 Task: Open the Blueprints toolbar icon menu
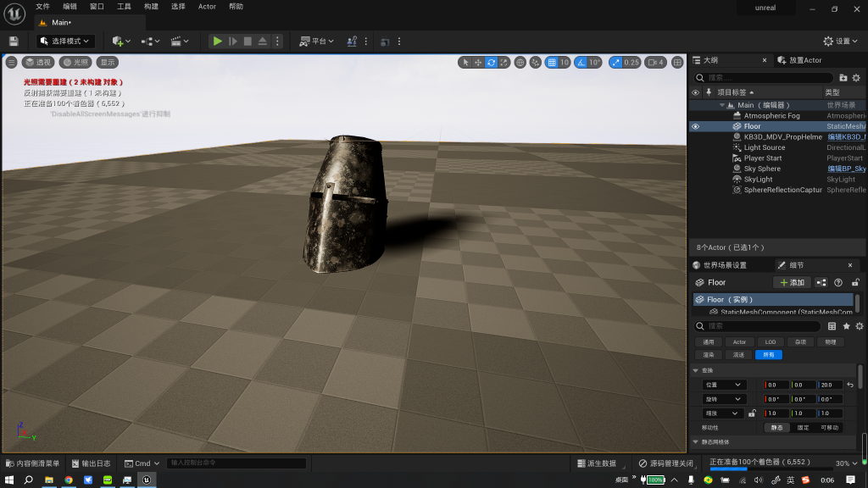pos(150,42)
